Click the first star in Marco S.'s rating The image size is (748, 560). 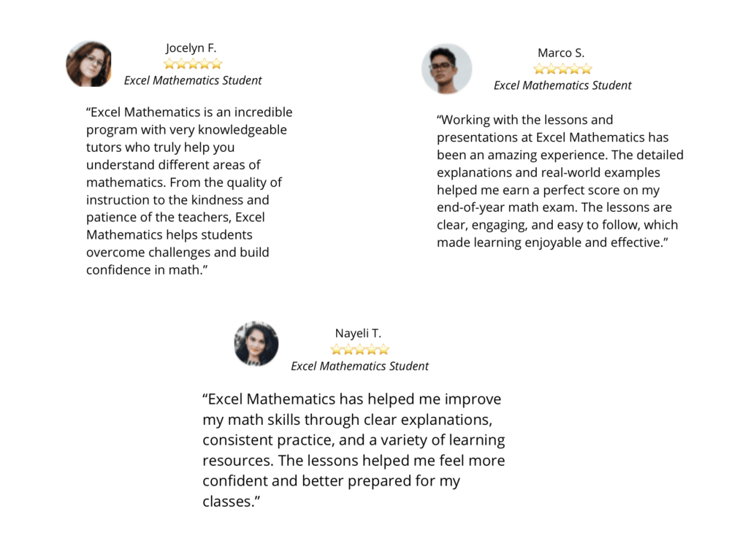click(x=539, y=69)
